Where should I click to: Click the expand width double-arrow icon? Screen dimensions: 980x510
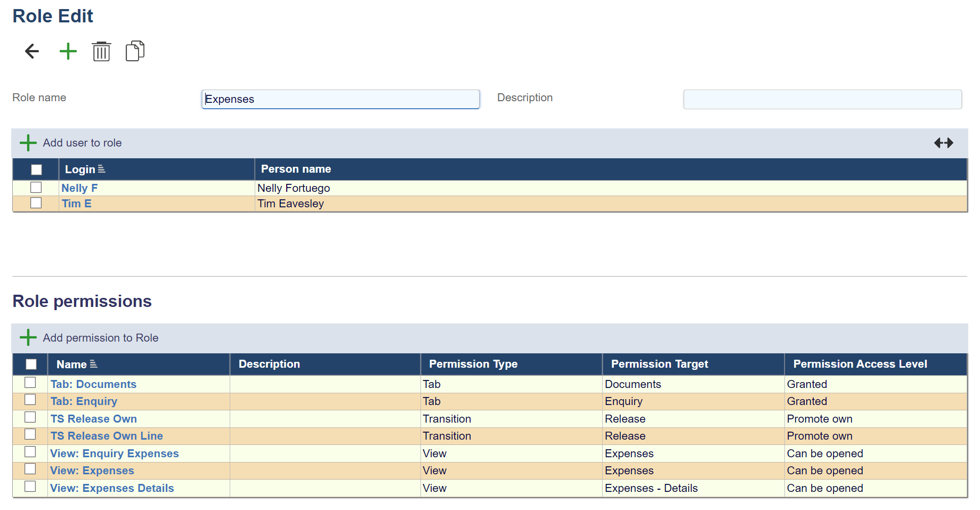[x=943, y=143]
